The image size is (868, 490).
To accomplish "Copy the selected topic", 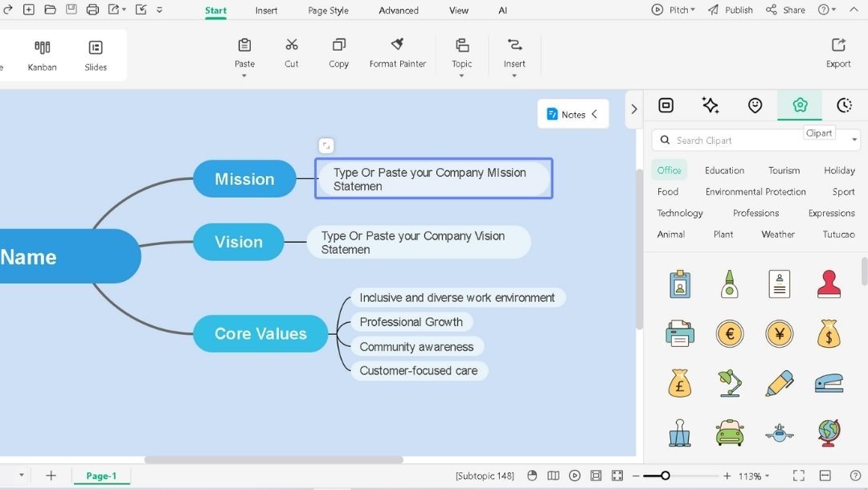I will [x=338, y=52].
